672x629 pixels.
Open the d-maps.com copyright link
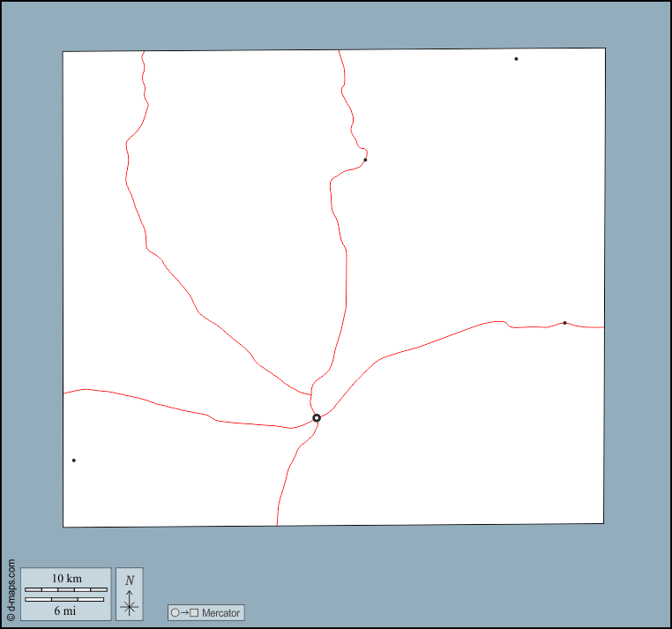tap(11, 588)
